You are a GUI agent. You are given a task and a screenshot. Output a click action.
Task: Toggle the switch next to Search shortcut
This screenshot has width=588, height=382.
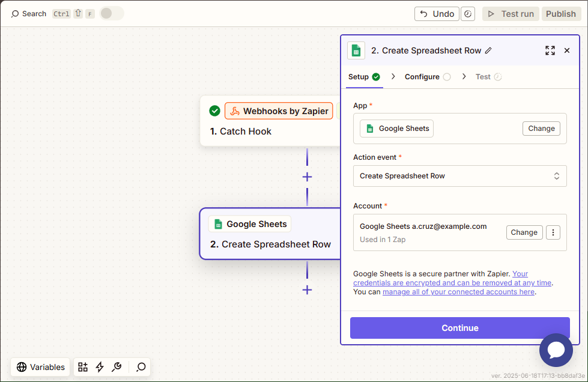[111, 13]
